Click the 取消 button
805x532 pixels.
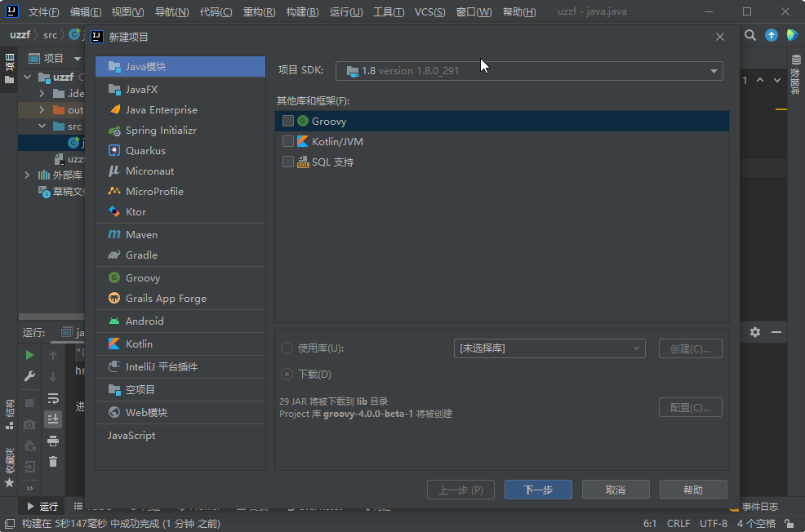click(616, 490)
